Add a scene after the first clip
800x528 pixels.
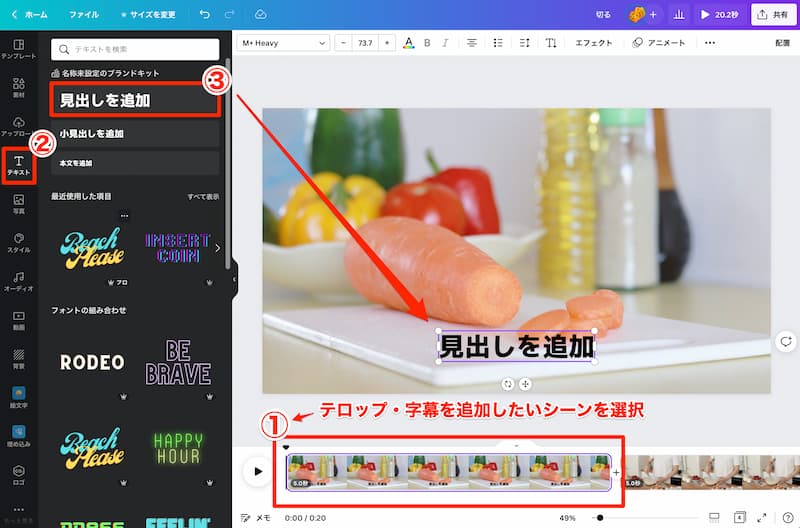pos(616,472)
